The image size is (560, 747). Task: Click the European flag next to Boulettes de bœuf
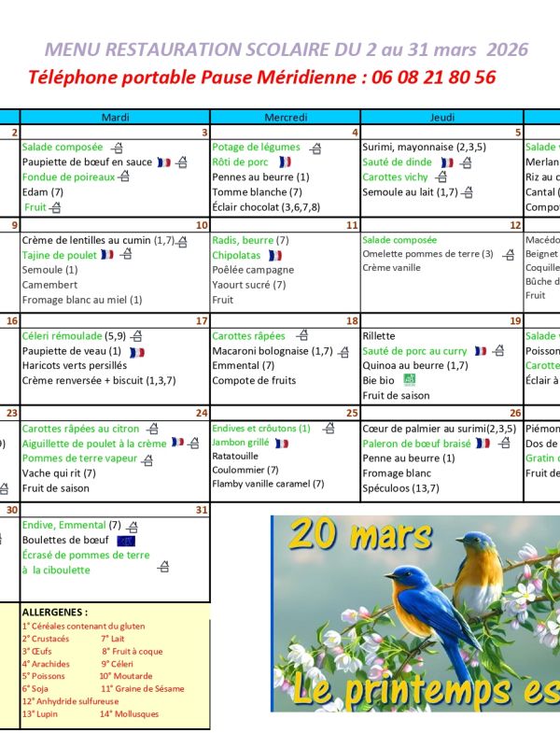pyautogui.click(x=126, y=541)
